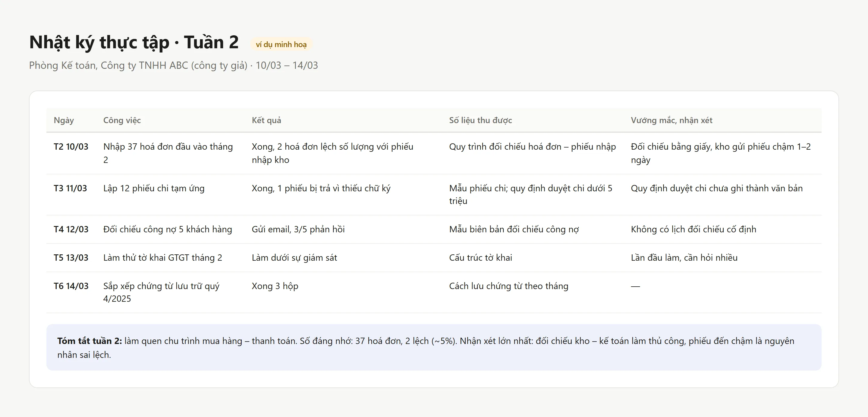The image size is (868, 417).
Task: Select the date cell 'T5 13/03'
Action: tap(71, 258)
